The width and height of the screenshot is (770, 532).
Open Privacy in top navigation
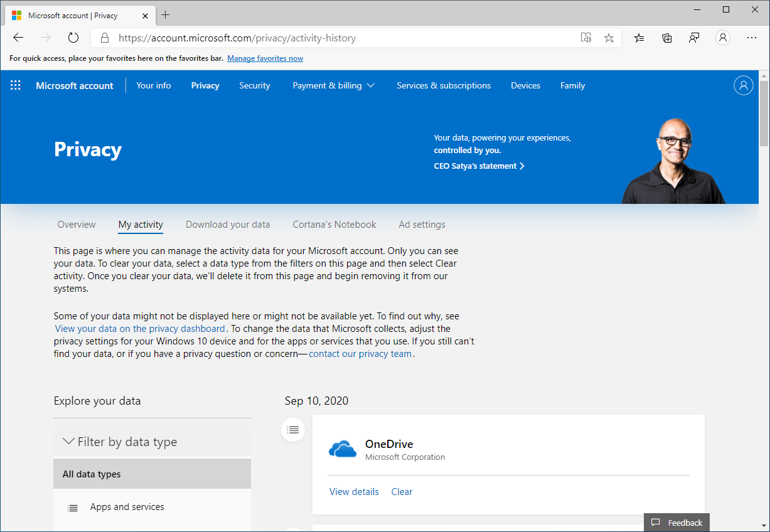(x=205, y=85)
